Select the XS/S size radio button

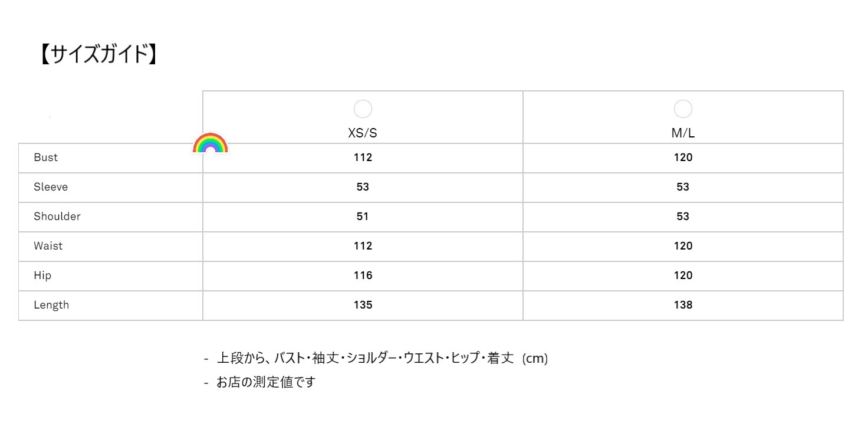[363, 109]
